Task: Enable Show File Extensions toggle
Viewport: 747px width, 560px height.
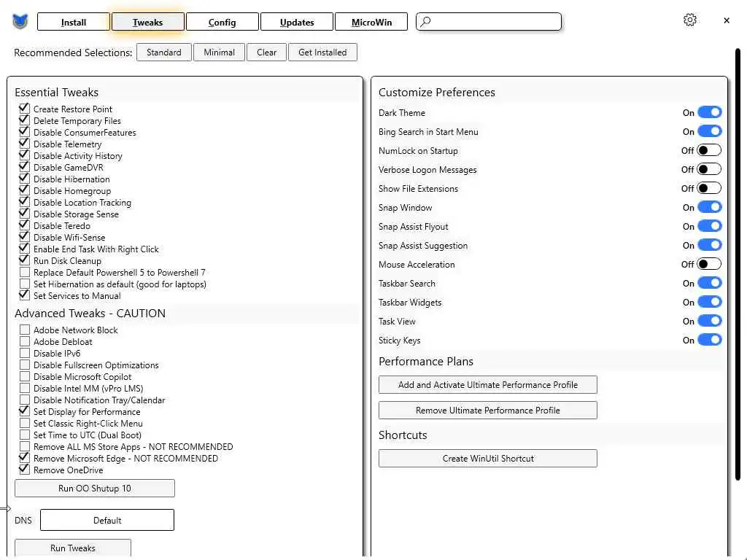Action: (709, 188)
